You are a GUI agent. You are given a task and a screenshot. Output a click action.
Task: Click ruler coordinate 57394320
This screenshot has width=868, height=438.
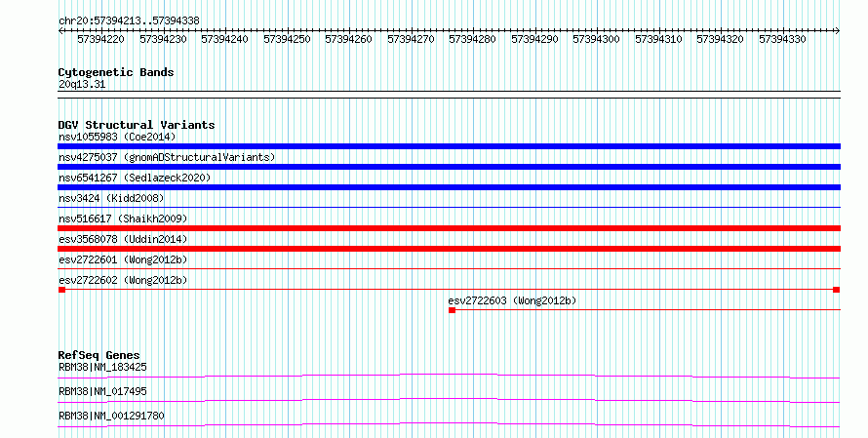[720, 39]
